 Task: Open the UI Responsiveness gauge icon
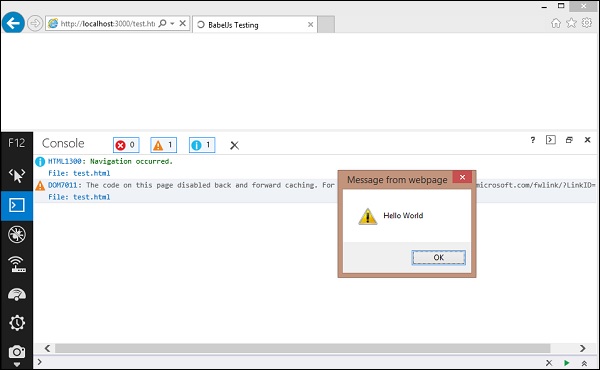17,294
